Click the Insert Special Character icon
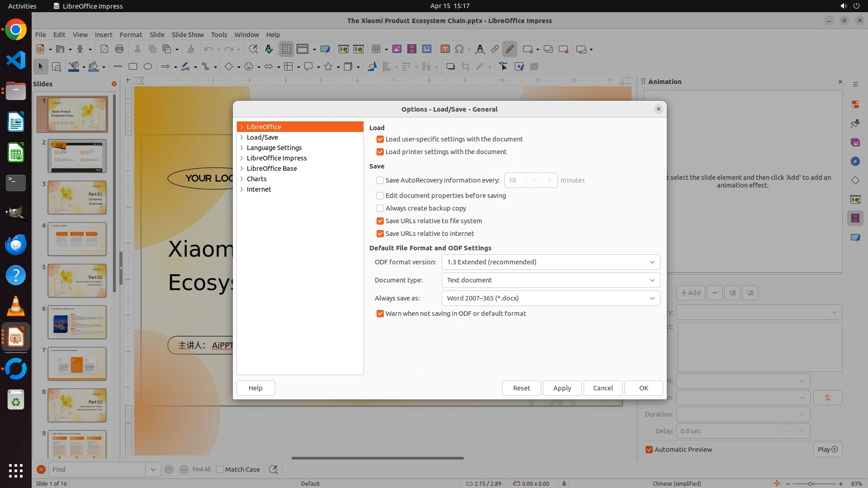Image resolution: width=868 pixels, height=488 pixels. tap(459, 49)
